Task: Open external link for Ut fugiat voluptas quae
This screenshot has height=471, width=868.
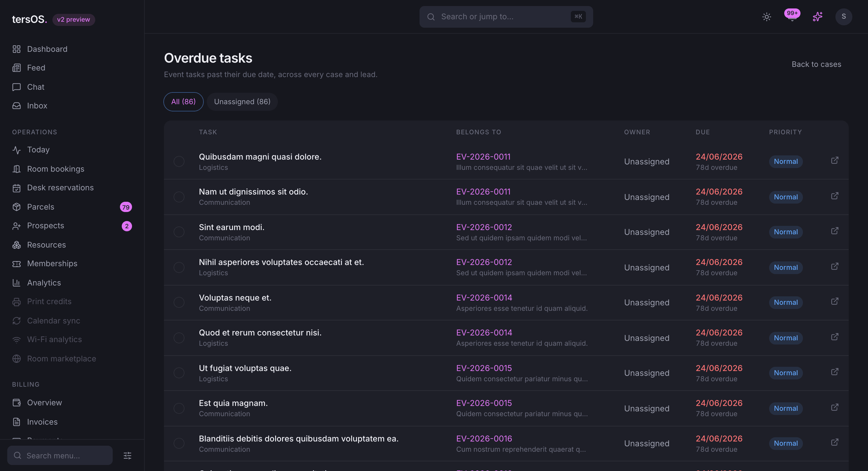Action: coord(835,372)
